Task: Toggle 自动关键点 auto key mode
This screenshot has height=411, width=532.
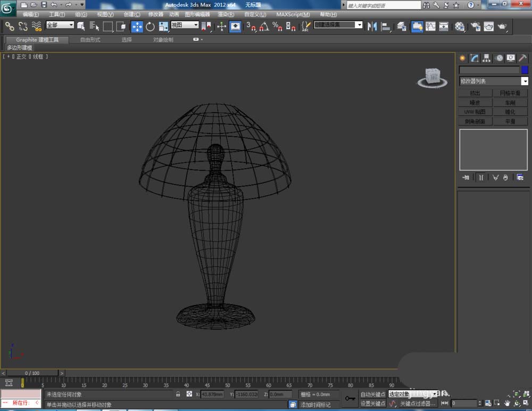Action: pyautogui.click(x=372, y=395)
